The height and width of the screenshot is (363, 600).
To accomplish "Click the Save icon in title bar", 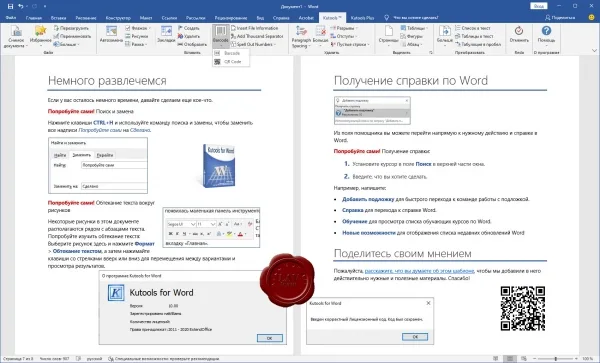I will pos(10,6).
